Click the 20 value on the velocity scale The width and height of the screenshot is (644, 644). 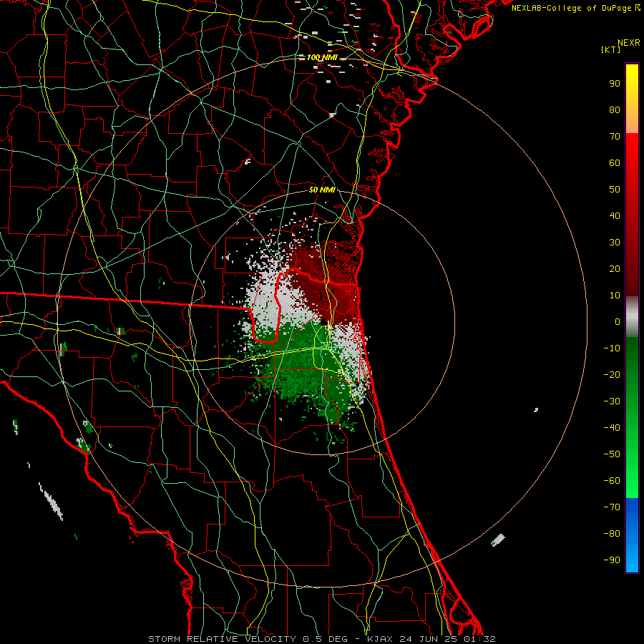[x=615, y=268]
